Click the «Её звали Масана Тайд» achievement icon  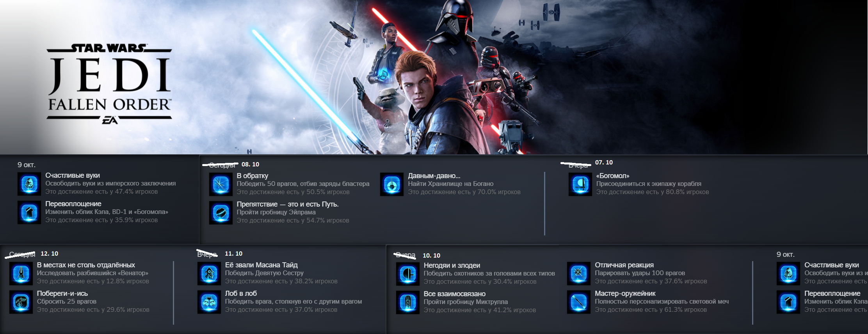point(209,273)
